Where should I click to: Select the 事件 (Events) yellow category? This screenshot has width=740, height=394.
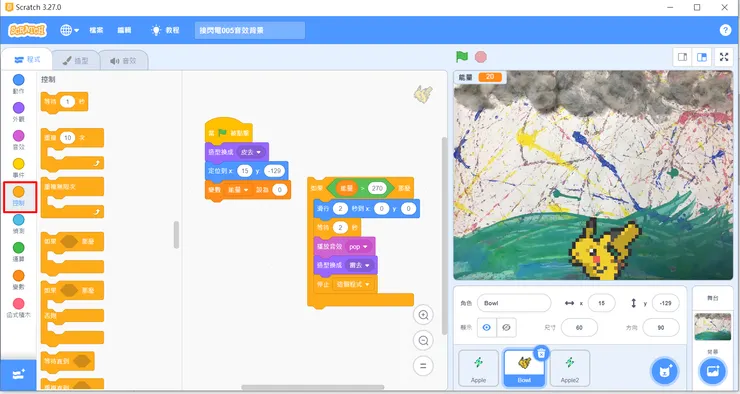coord(18,168)
